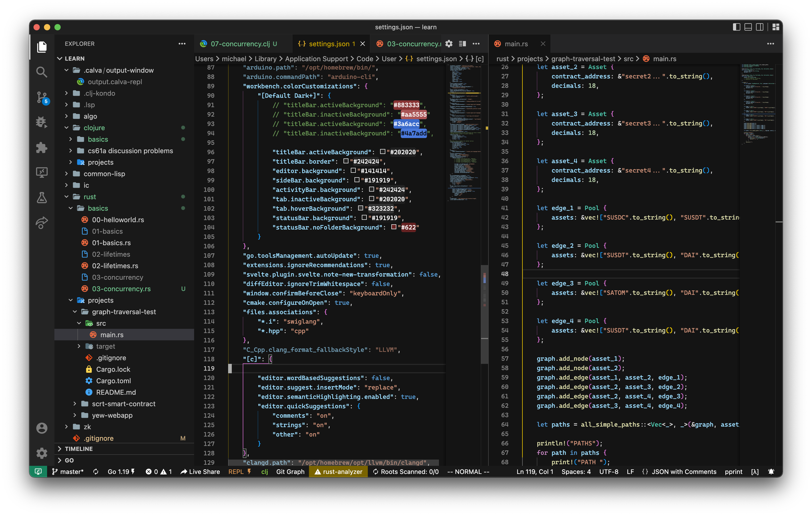Click color swatch for editor.background #141414
812x516 pixels.
coord(353,170)
